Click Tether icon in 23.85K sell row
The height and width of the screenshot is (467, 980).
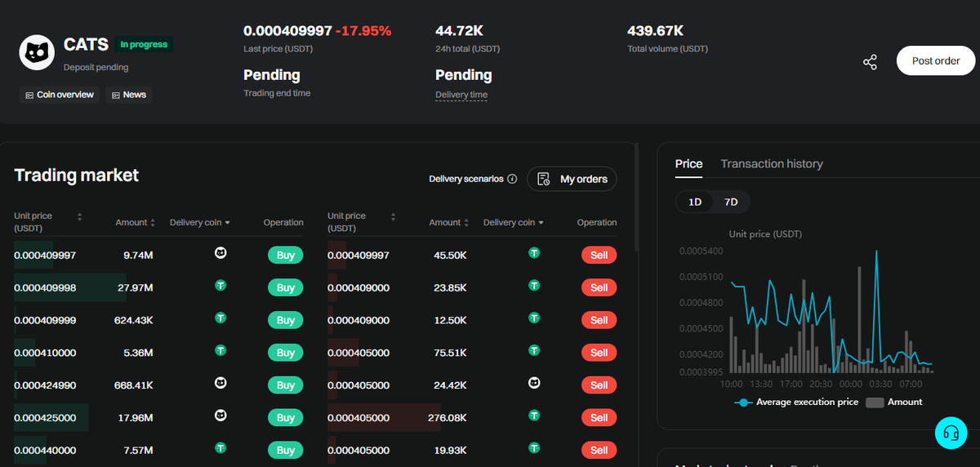click(534, 286)
